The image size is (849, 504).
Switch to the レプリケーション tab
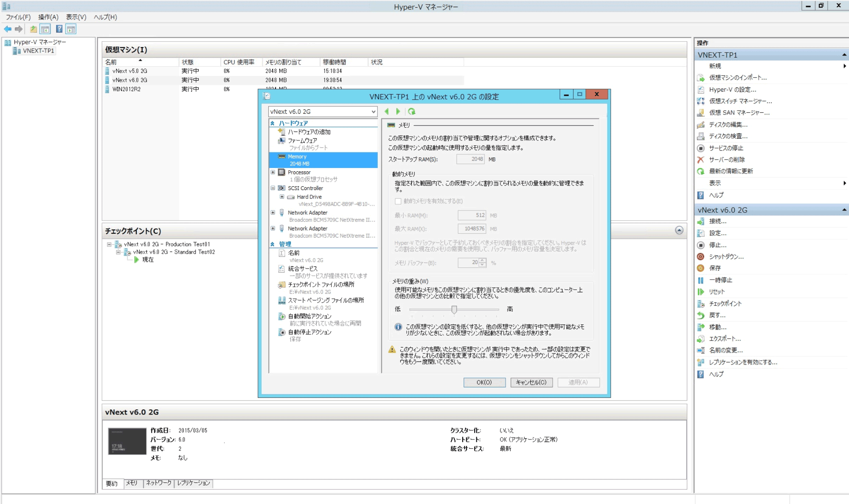coord(194,483)
